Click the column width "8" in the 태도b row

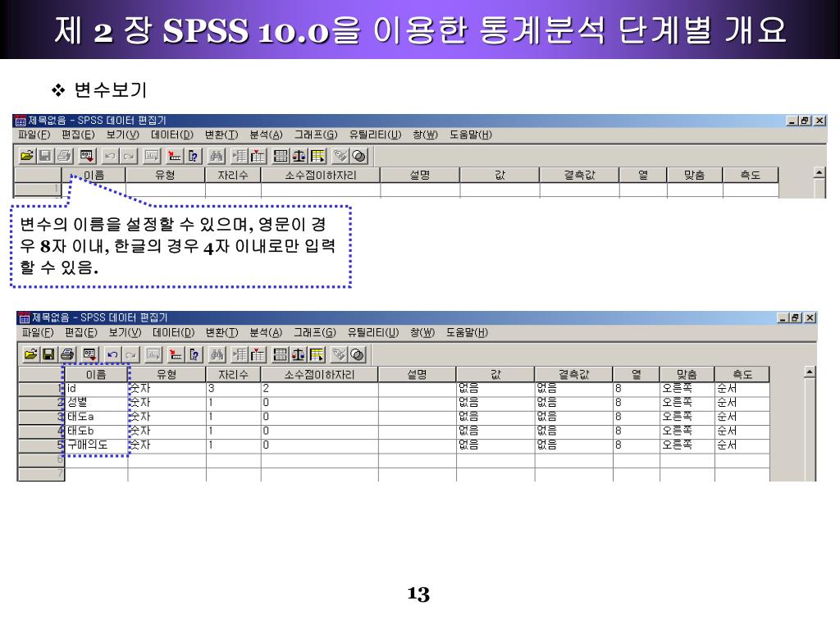pos(636,431)
